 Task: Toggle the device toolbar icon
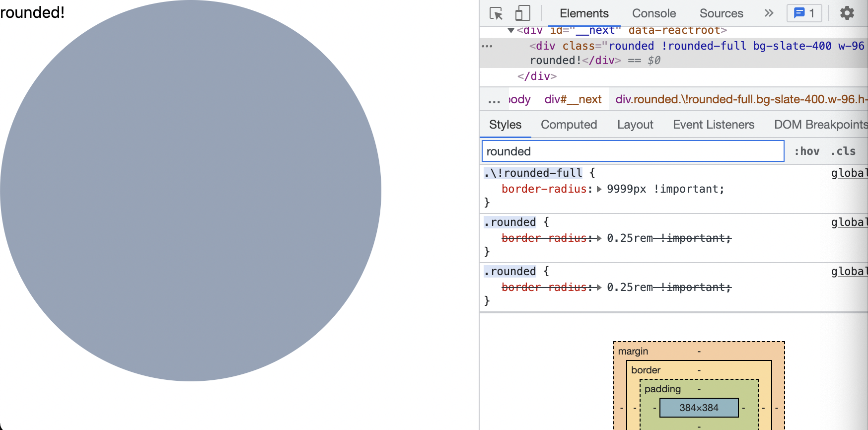522,13
